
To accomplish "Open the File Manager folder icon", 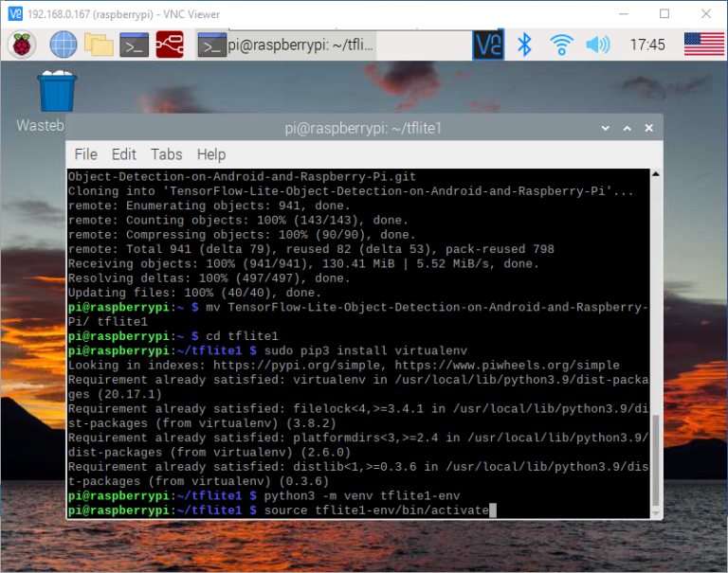I will pyautogui.click(x=99, y=45).
